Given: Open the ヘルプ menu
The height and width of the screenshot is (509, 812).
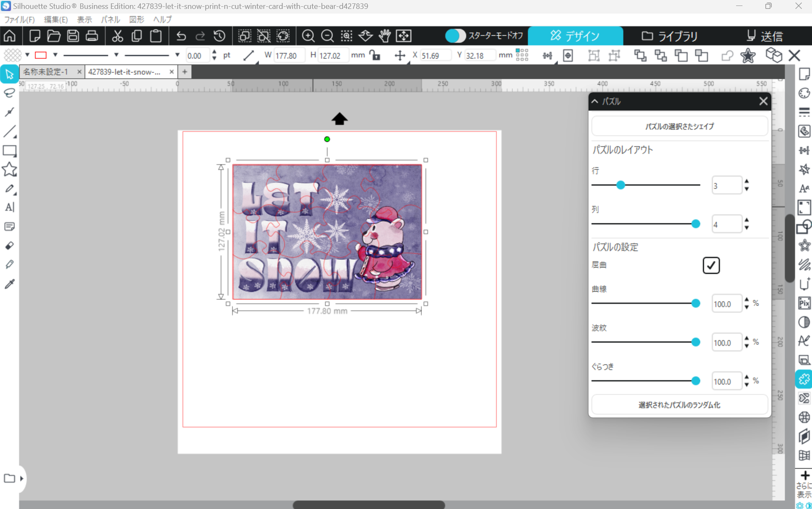Looking at the screenshot, I should click(162, 19).
